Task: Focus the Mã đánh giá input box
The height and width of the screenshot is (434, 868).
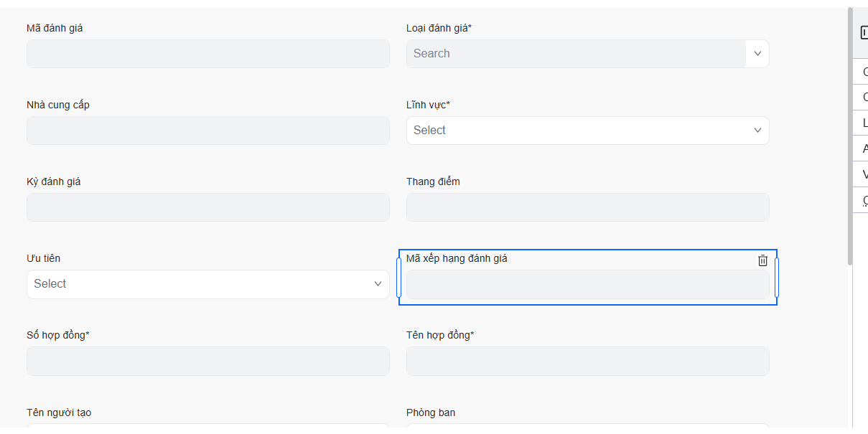Action: tap(207, 54)
